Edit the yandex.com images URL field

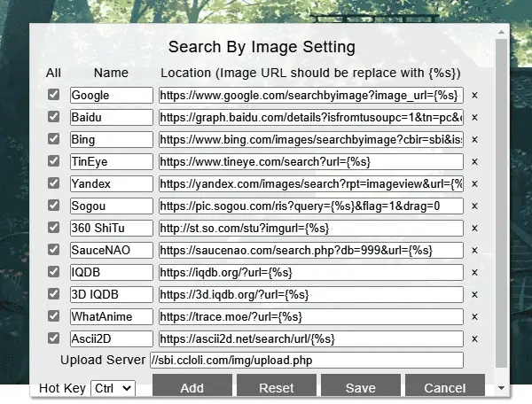[x=311, y=183]
